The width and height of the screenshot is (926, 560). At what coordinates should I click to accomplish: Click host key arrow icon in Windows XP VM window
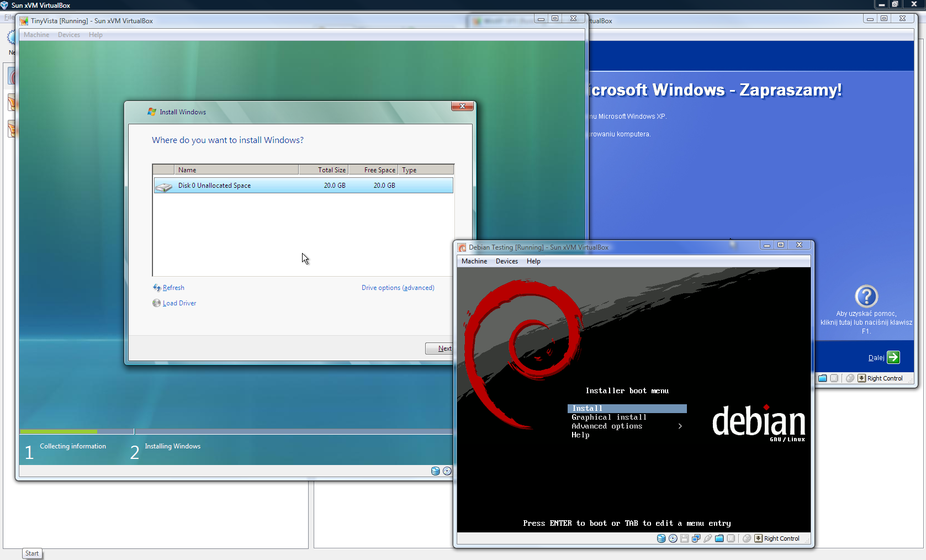click(x=861, y=378)
